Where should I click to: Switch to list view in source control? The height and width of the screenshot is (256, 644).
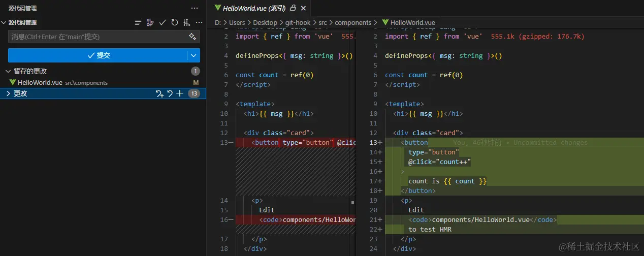point(138,22)
